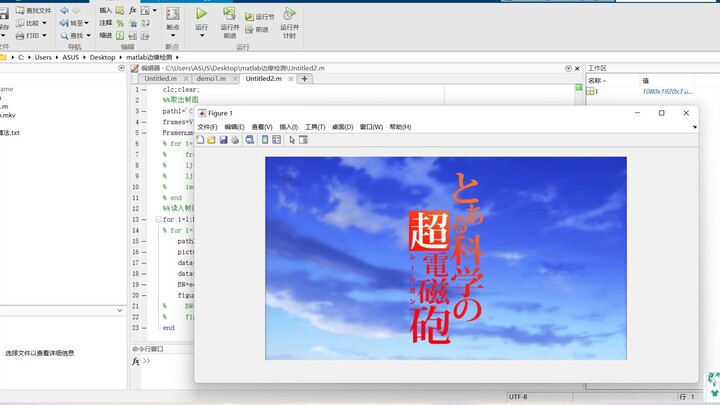Open 帮助(H) menu in Figure 1
Viewport: 720px width, 405px height.
coord(400,127)
